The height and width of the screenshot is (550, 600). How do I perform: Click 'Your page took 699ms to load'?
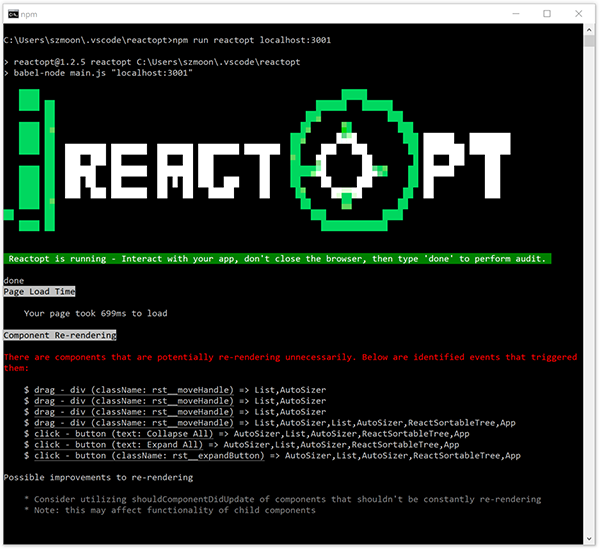tap(96, 313)
